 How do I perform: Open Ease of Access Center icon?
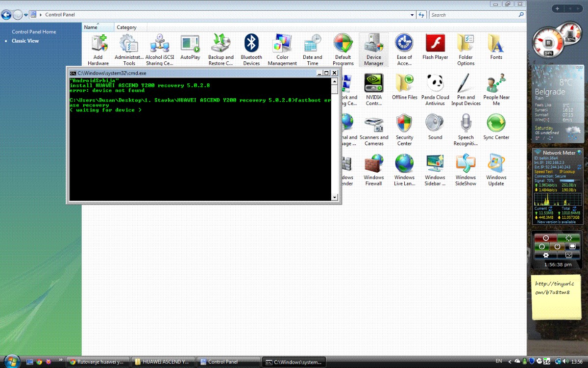click(404, 50)
